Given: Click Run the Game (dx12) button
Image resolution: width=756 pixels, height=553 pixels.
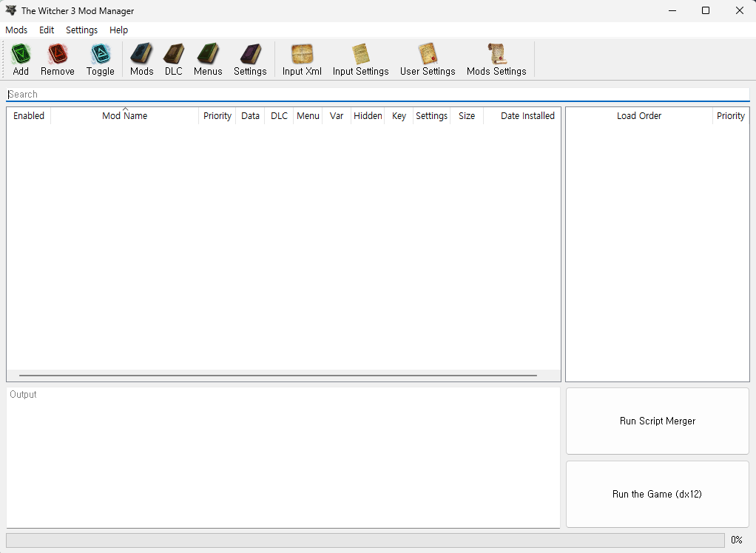Looking at the screenshot, I should [x=657, y=495].
